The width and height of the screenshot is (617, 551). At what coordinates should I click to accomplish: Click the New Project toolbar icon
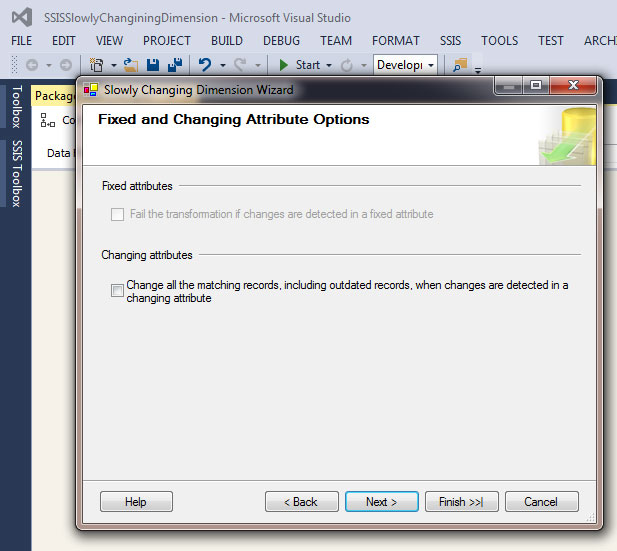(96, 65)
